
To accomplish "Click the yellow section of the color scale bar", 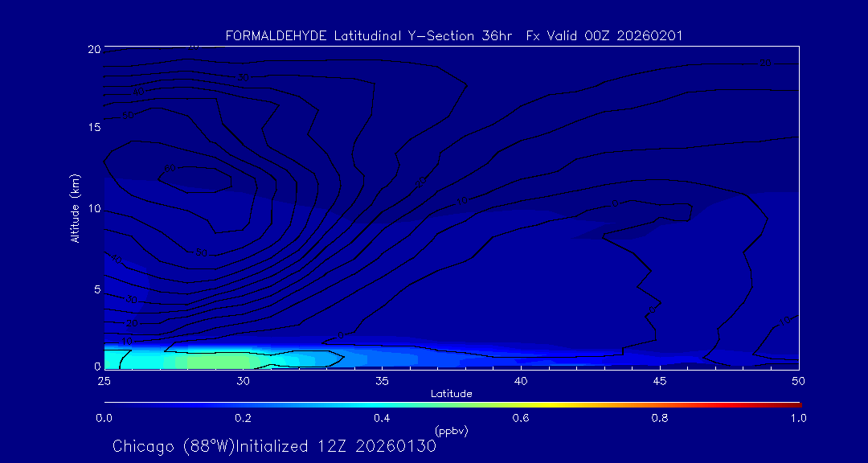I will point(548,405).
